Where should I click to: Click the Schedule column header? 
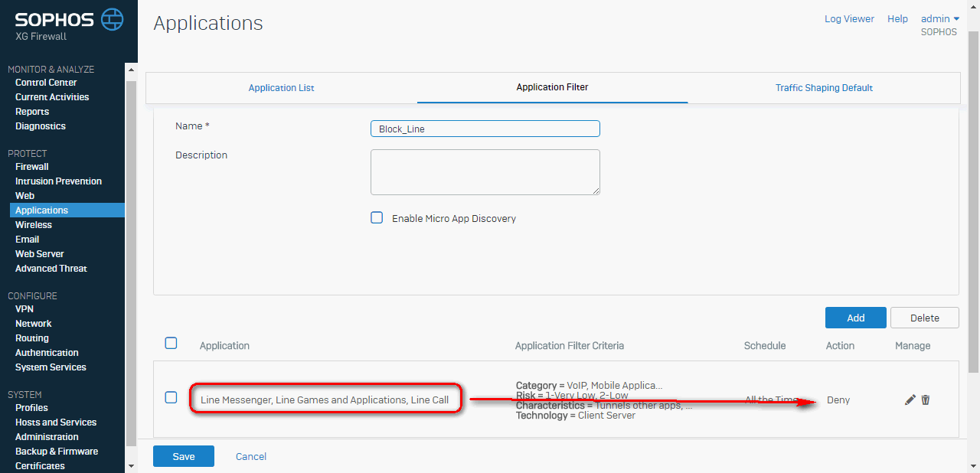pos(765,345)
